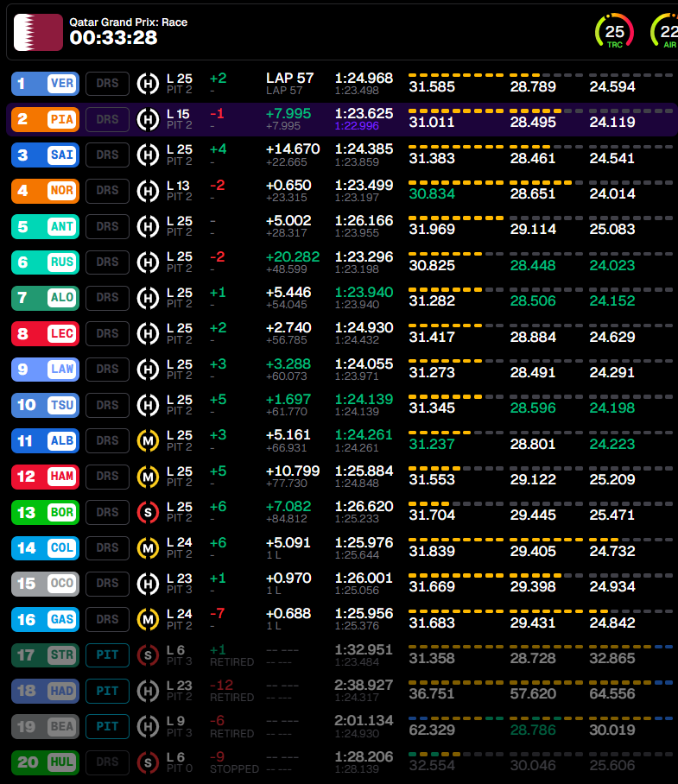This screenshot has height=784, width=678.
Task: Click NOR's green 30.834 sector time
Action: tap(432, 194)
